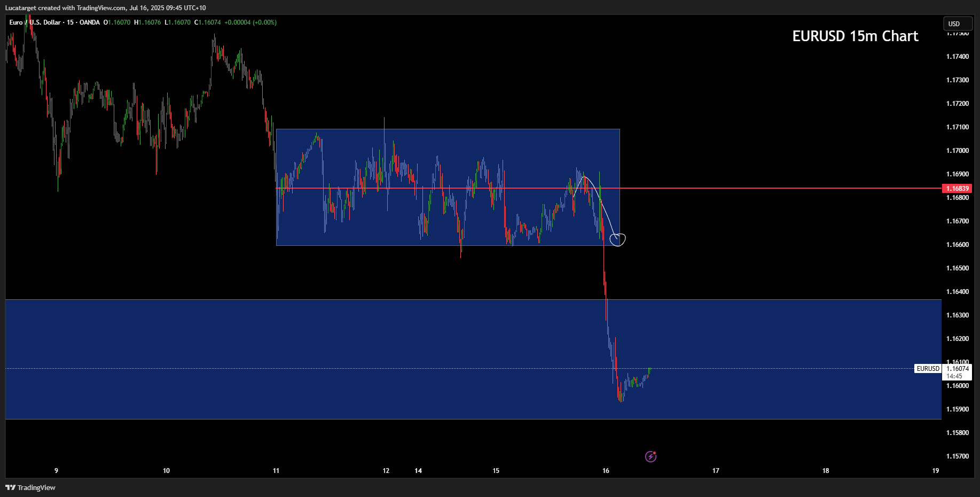The image size is (980, 497).
Task: Select the white hand-drawn circle annotation
Action: pos(618,239)
